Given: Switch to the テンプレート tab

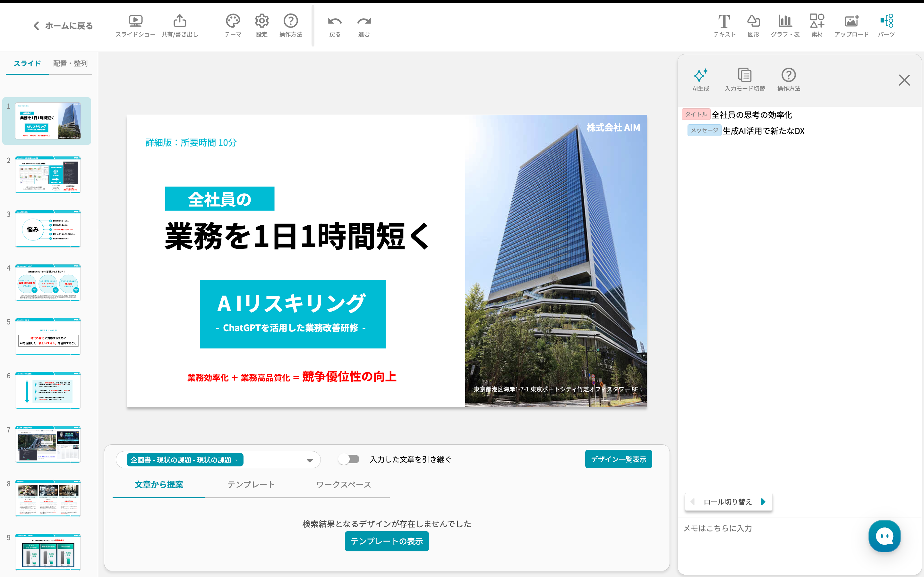Looking at the screenshot, I should [x=251, y=484].
